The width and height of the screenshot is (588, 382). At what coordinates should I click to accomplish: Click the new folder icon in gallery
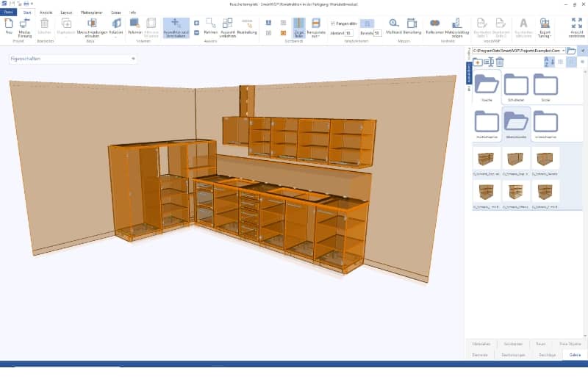pyautogui.click(x=477, y=62)
